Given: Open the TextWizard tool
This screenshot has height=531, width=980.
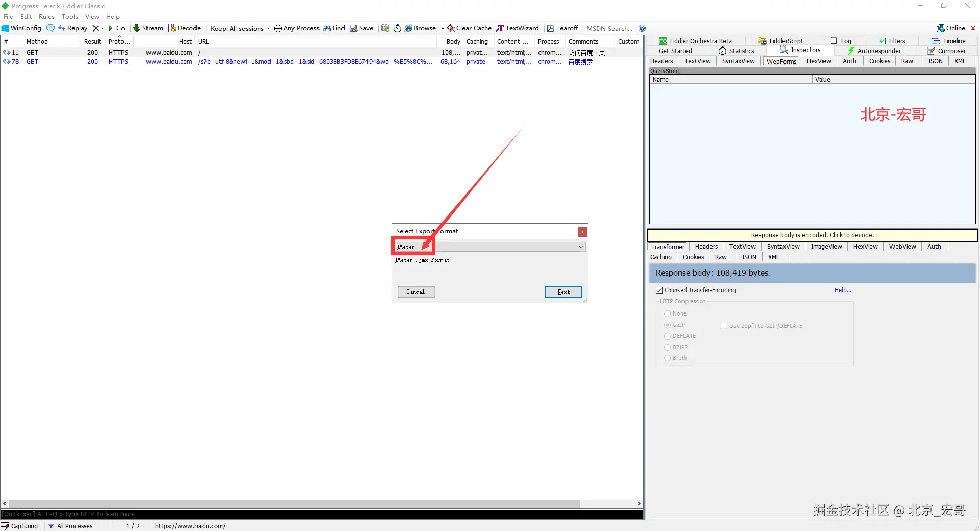Looking at the screenshot, I should click(518, 28).
